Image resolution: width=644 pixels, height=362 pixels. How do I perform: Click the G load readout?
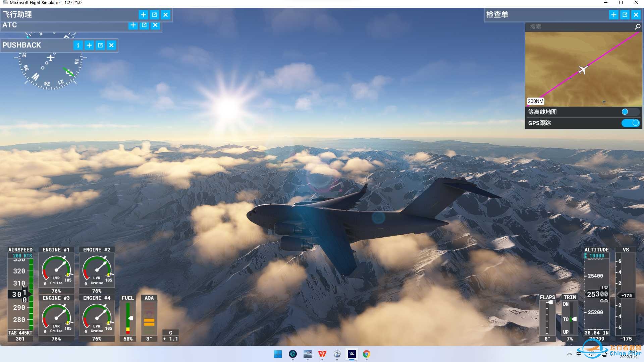coord(170,336)
